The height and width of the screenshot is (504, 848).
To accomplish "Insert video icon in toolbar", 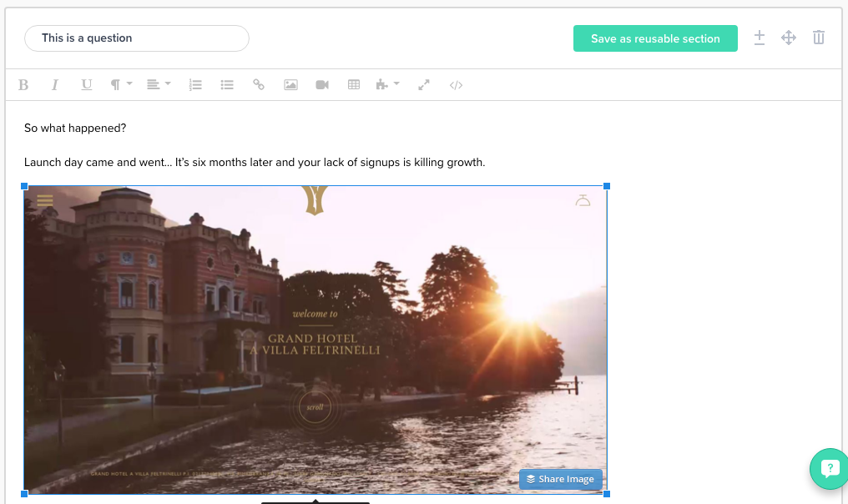I will point(322,85).
